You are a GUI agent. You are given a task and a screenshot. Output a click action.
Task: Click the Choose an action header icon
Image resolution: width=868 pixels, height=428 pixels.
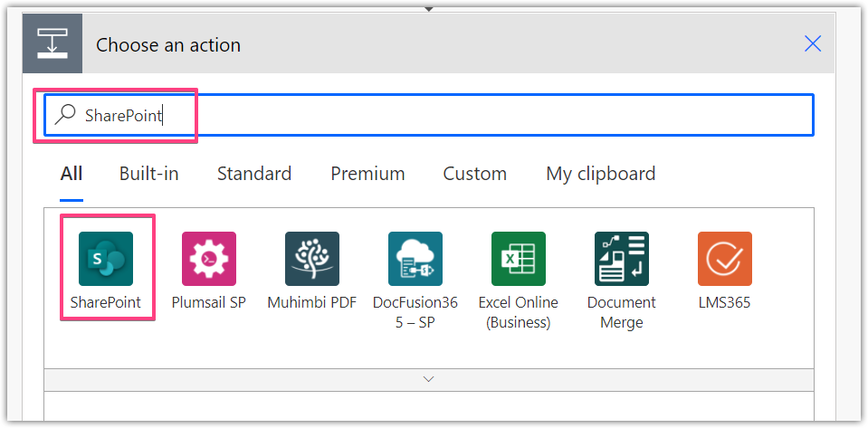point(52,43)
